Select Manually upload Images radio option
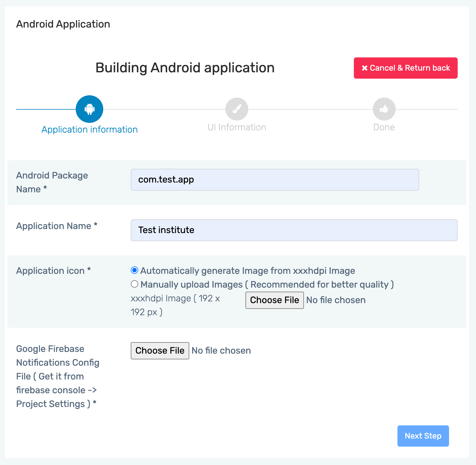Viewport: 476px width, 465px height. click(x=134, y=284)
